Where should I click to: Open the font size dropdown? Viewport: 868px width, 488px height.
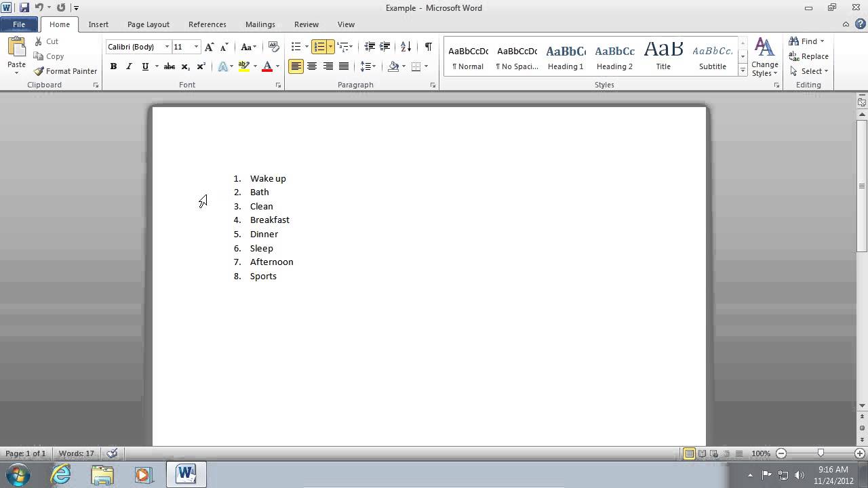click(197, 47)
